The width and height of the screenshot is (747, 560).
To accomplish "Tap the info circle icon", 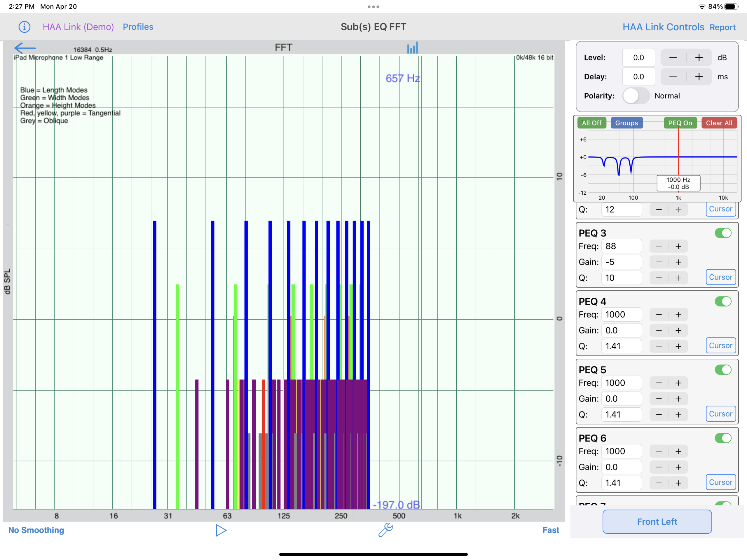I will pos(24,27).
